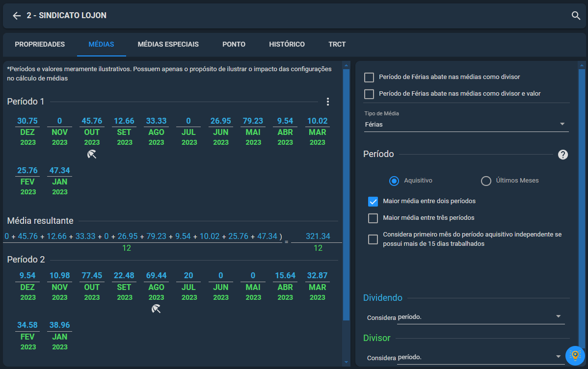The width and height of the screenshot is (588, 369).
Task: Check 'Maior média entre três períodos'
Action: (x=373, y=218)
